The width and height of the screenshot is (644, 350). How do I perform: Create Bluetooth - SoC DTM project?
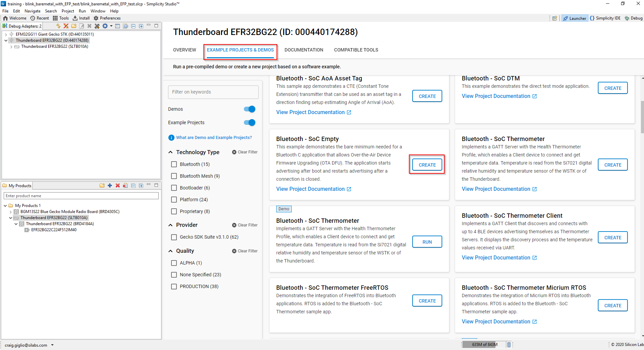tap(613, 88)
